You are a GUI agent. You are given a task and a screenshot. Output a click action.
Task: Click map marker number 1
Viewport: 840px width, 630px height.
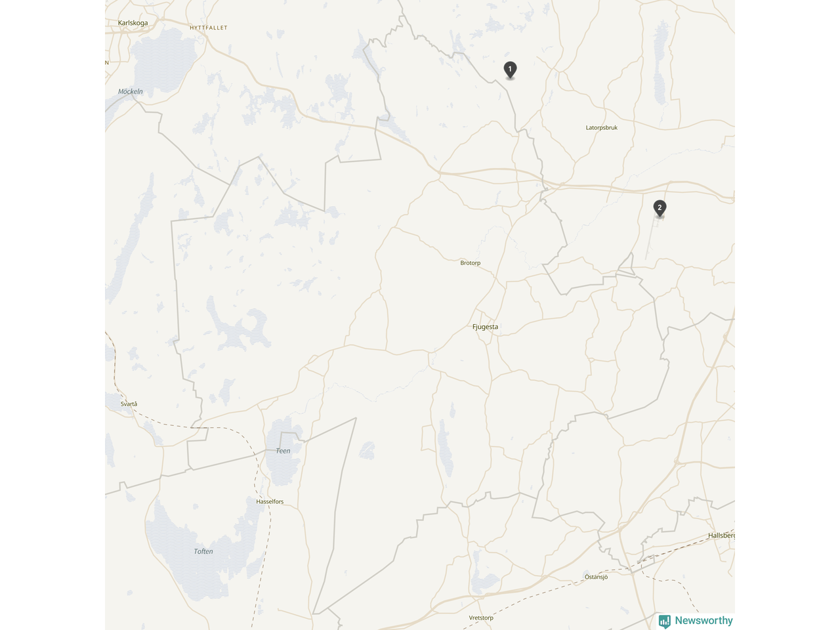point(510,70)
